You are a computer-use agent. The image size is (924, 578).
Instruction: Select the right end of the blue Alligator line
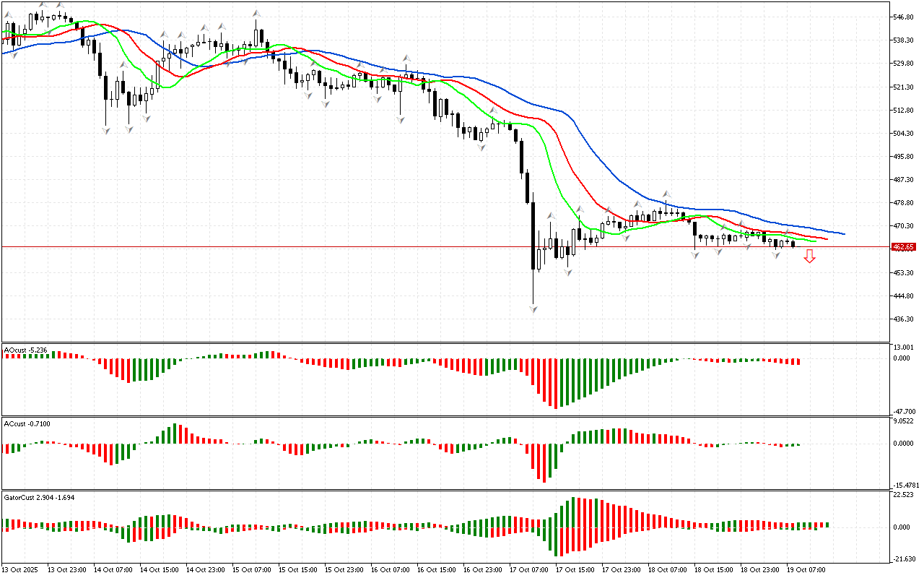click(843, 233)
